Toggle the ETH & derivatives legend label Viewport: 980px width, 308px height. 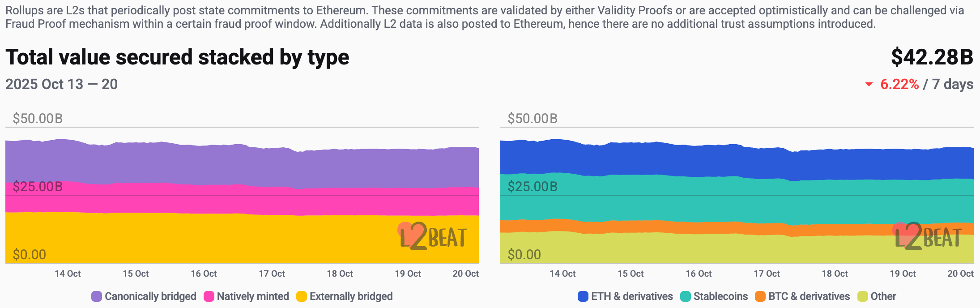tap(632, 296)
